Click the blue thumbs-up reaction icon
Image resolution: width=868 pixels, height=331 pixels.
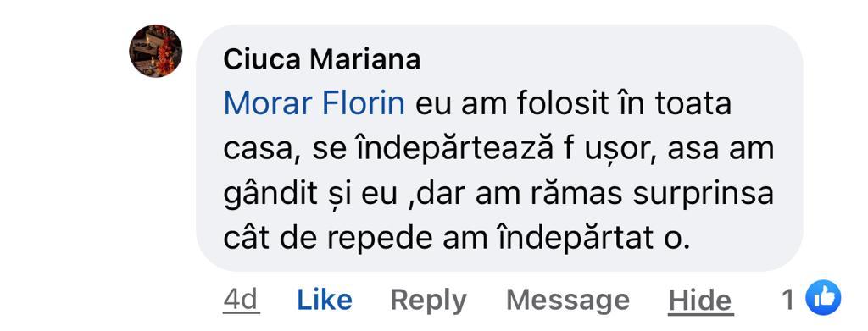[x=822, y=298]
